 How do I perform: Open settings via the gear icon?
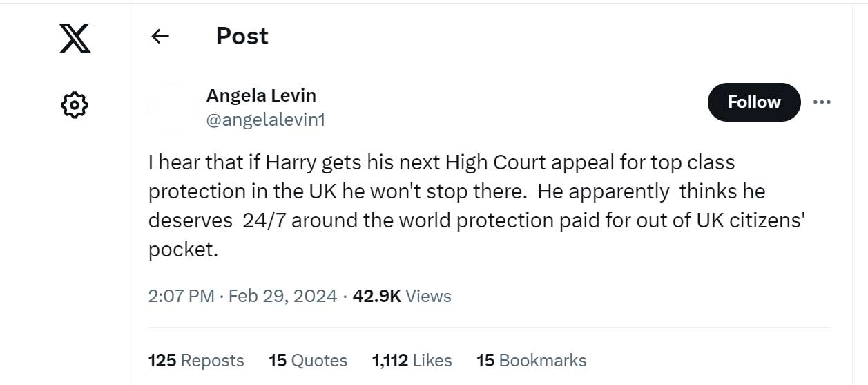click(75, 105)
